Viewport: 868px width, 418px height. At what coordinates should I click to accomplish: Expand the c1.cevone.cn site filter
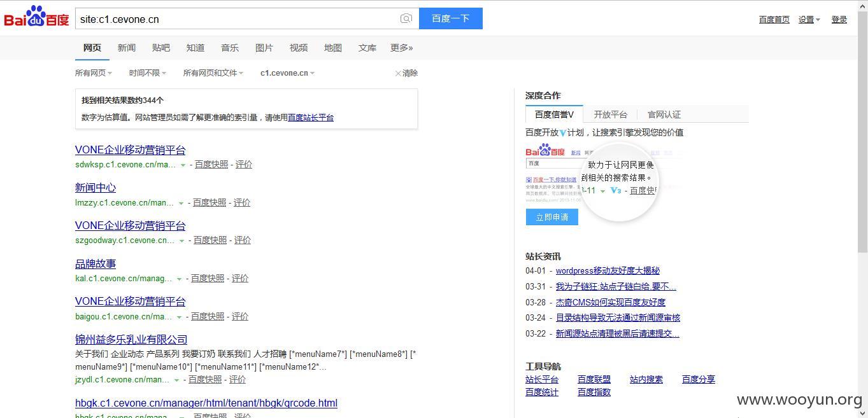click(x=288, y=73)
